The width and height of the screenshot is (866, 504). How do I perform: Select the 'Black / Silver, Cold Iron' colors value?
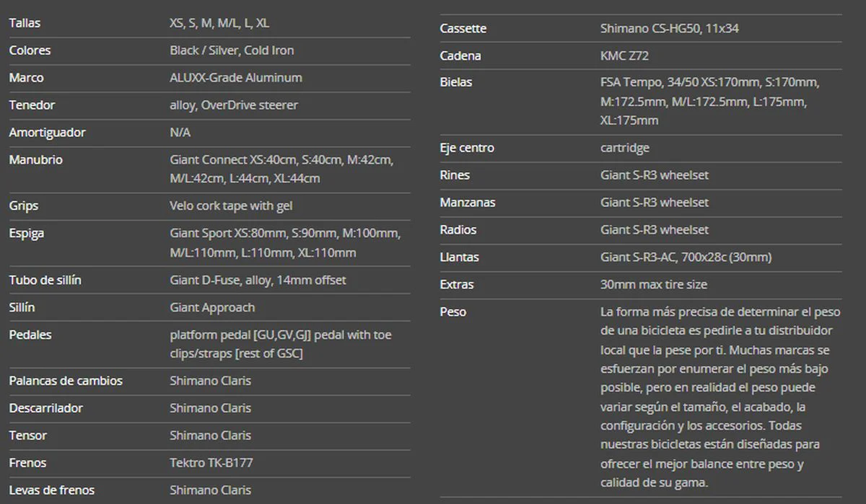click(232, 50)
